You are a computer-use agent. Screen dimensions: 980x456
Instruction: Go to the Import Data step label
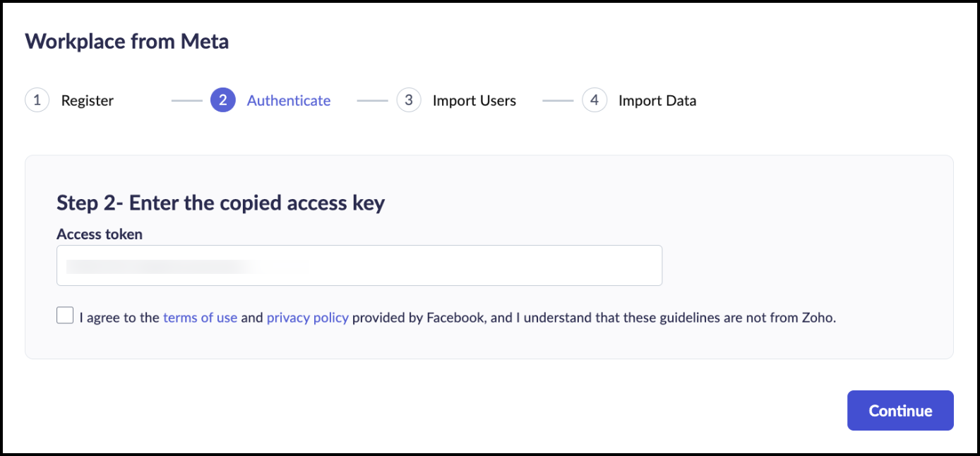(x=657, y=101)
